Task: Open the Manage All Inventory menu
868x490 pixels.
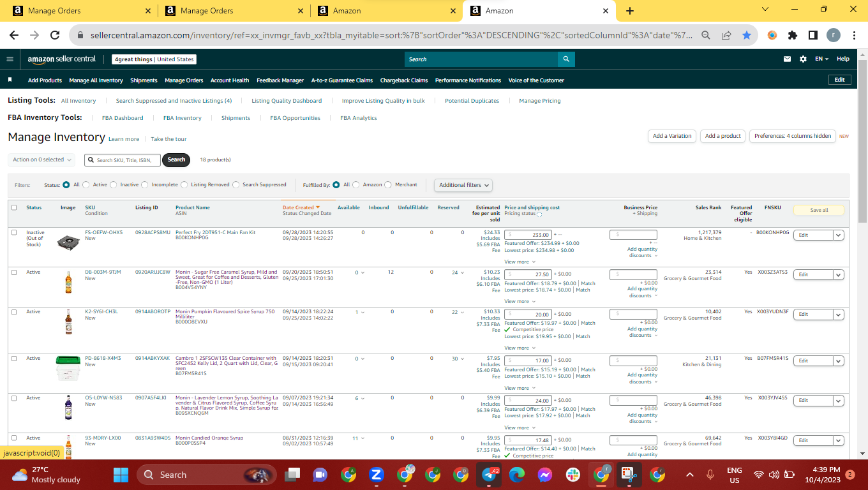Action: [96, 80]
